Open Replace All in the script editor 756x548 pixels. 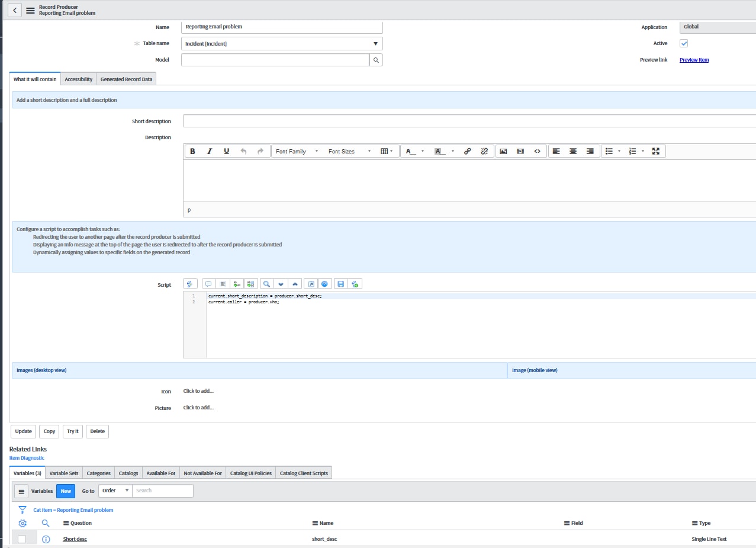(x=250, y=284)
